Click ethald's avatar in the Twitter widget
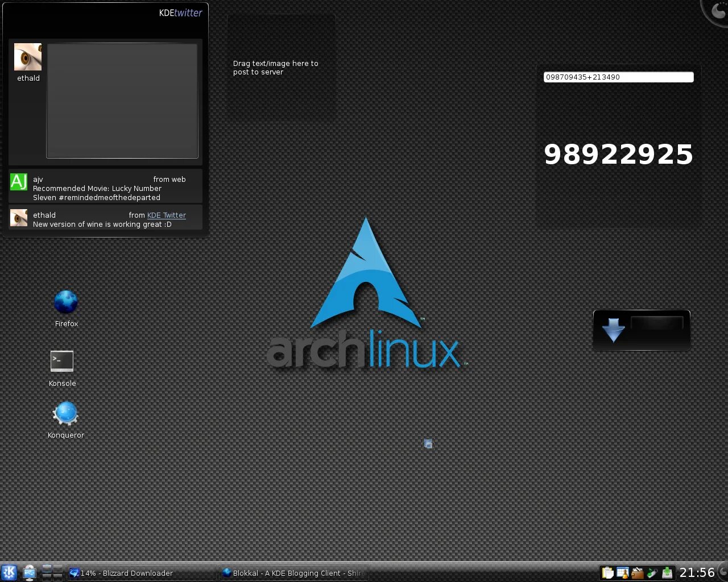 click(28, 57)
